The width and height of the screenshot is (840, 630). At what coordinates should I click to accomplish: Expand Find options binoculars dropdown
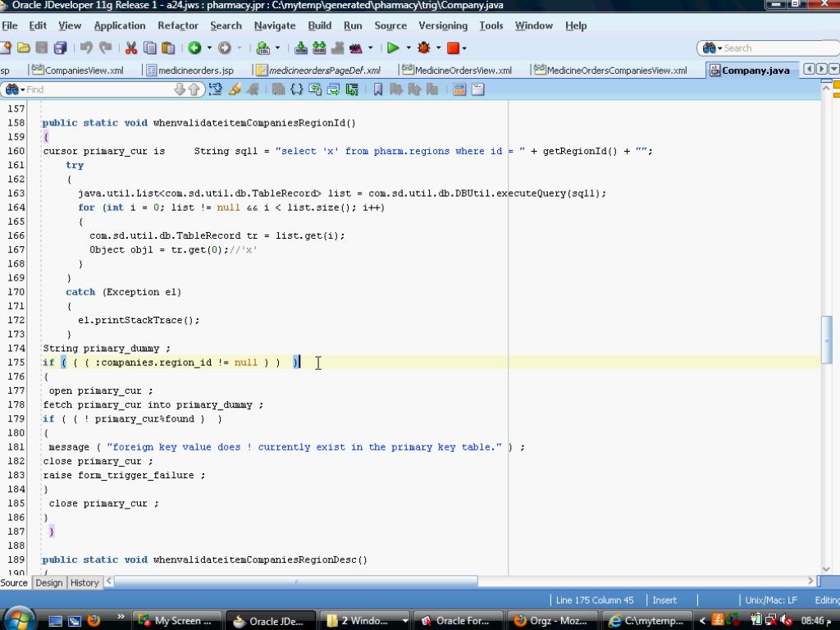(13, 89)
